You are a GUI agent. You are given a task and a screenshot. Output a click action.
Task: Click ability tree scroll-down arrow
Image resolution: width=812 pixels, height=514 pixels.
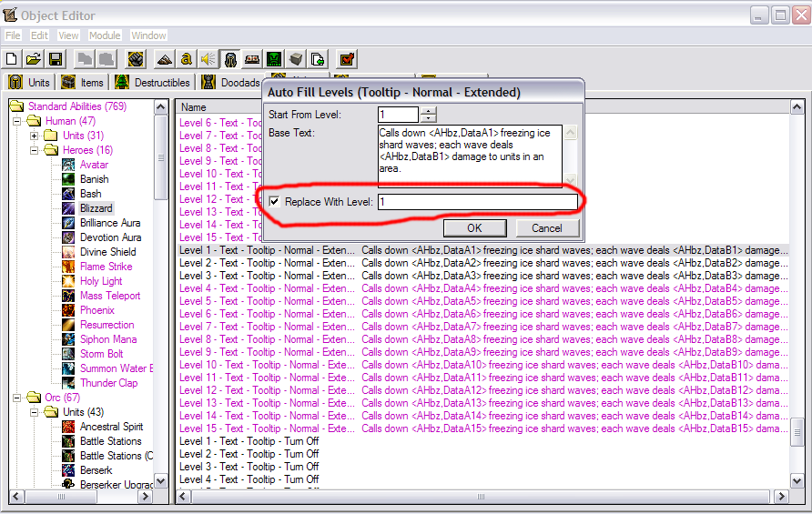click(x=161, y=481)
